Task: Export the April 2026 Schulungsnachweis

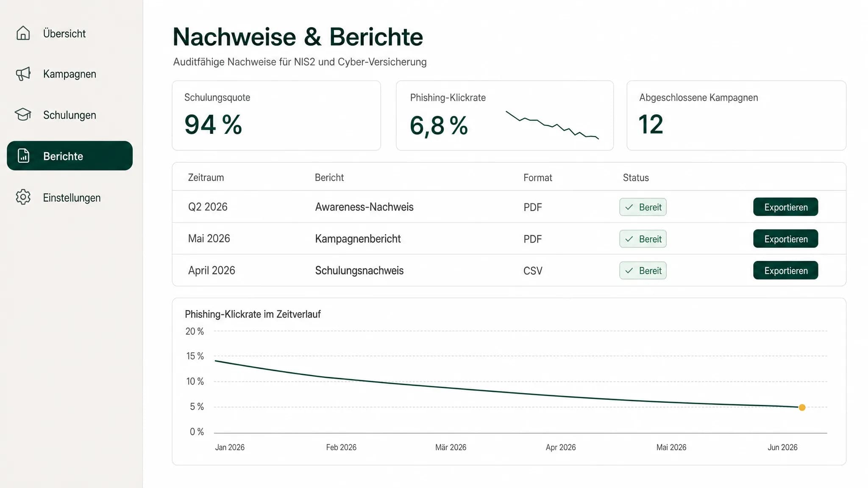Action: click(785, 271)
